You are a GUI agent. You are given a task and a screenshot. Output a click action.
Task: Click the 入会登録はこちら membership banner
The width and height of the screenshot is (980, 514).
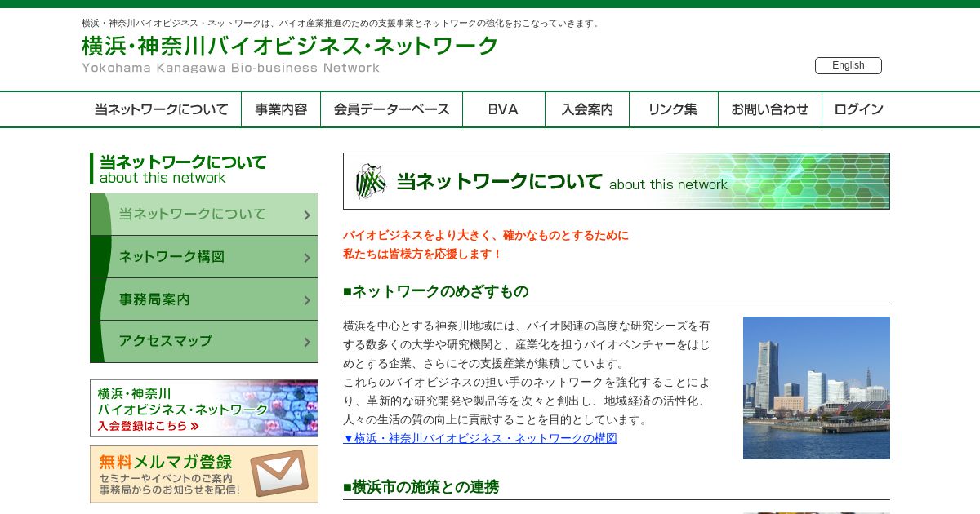pyautogui.click(x=204, y=408)
